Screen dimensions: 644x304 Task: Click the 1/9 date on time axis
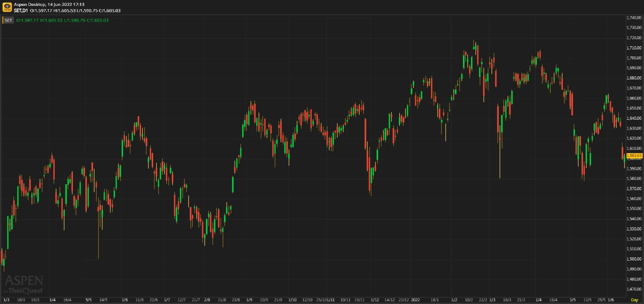[249, 300]
